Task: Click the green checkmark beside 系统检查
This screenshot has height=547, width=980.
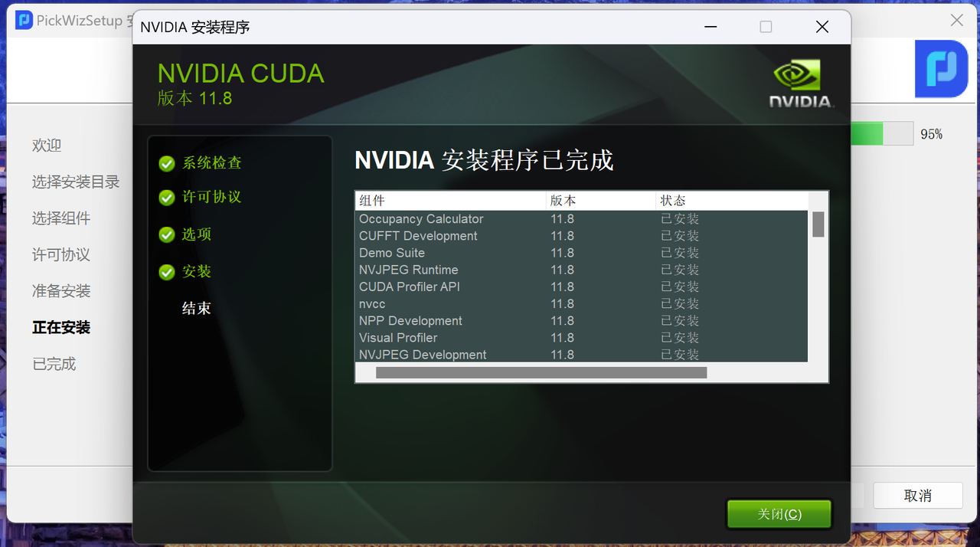Action: (x=166, y=164)
